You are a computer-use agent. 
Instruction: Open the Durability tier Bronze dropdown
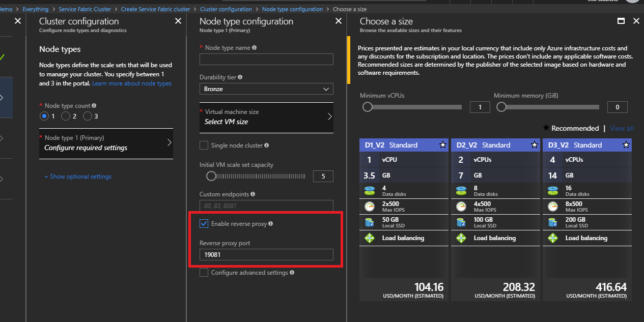(x=266, y=89)
